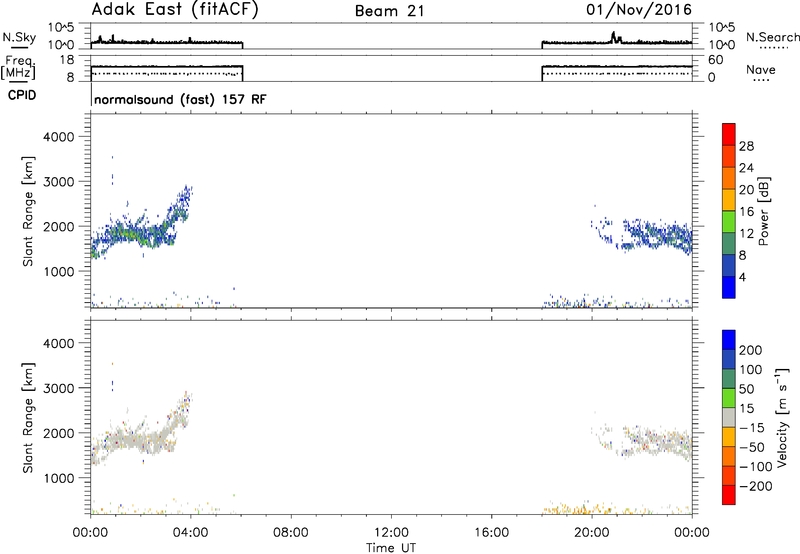Click the '20:00' time axis label
The height and width of the screenshot is (554, 800).
tap(592, 533)
